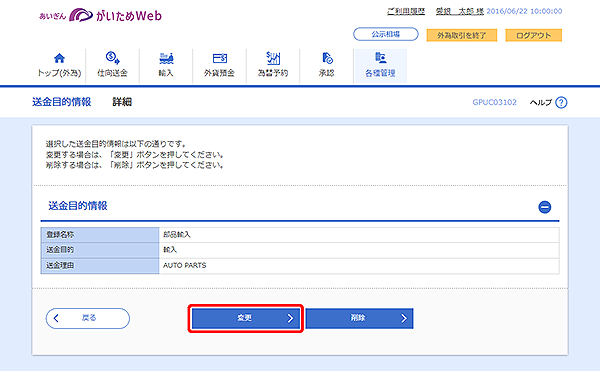Click the date 2016/06/22 10:00:00
Viewport: 600px width, 371px height.
(x=524, y=11)
